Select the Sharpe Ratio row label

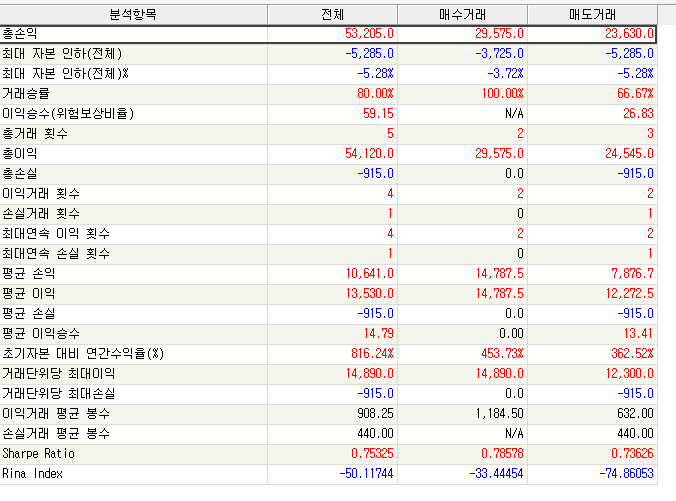pos(38,454)
